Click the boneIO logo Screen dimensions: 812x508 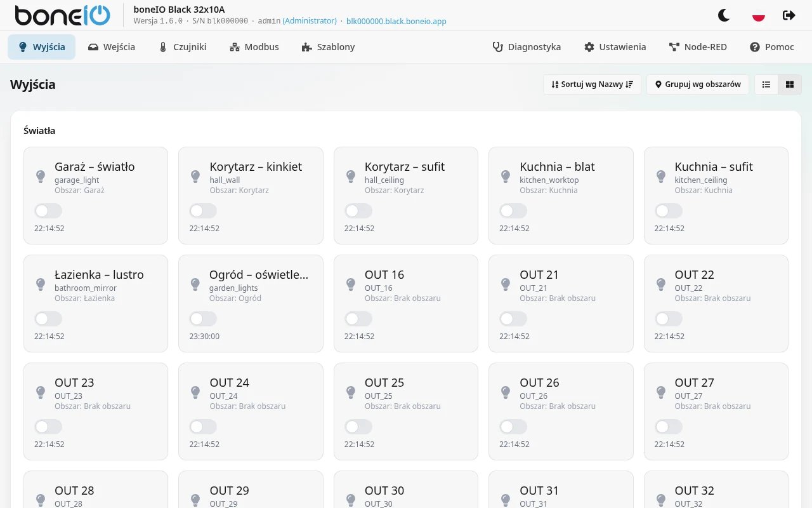(63, 15)
